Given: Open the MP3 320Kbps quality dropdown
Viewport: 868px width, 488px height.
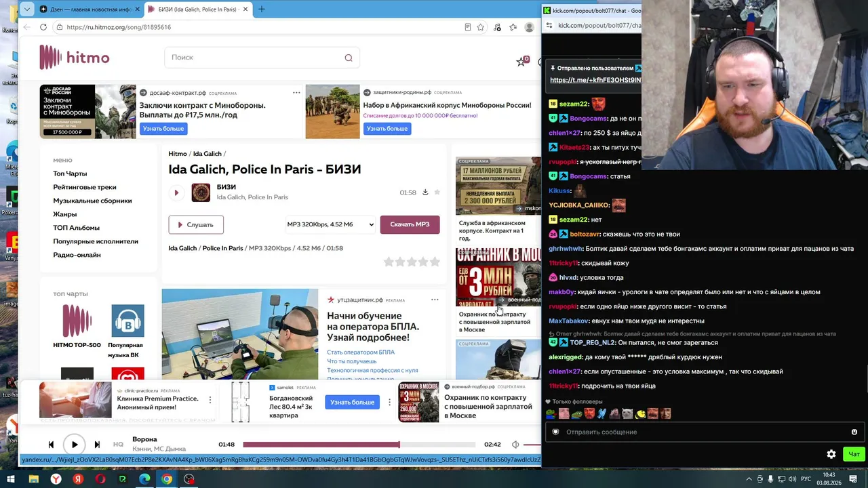Looking at the screenshot, I should [x=330, y=224].
